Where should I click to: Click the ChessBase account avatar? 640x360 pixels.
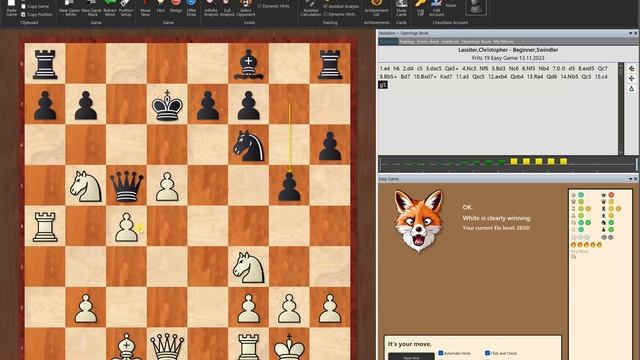click(x=476, y=7)
